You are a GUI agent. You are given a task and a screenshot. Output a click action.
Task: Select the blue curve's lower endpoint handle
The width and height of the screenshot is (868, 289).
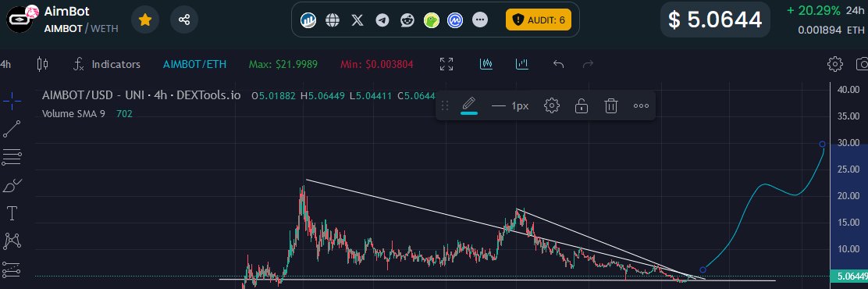(703, 269)
